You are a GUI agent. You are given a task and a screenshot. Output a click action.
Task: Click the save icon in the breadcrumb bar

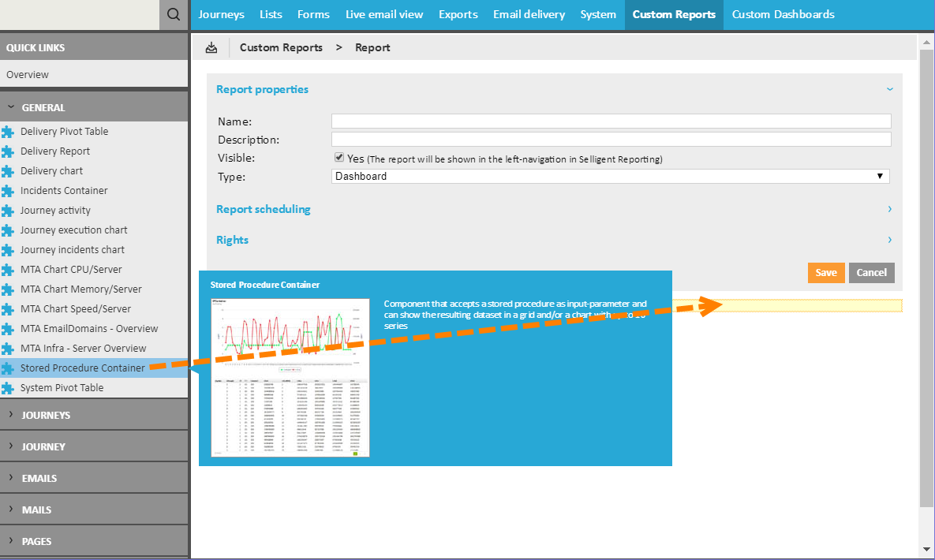click(210, 47)
